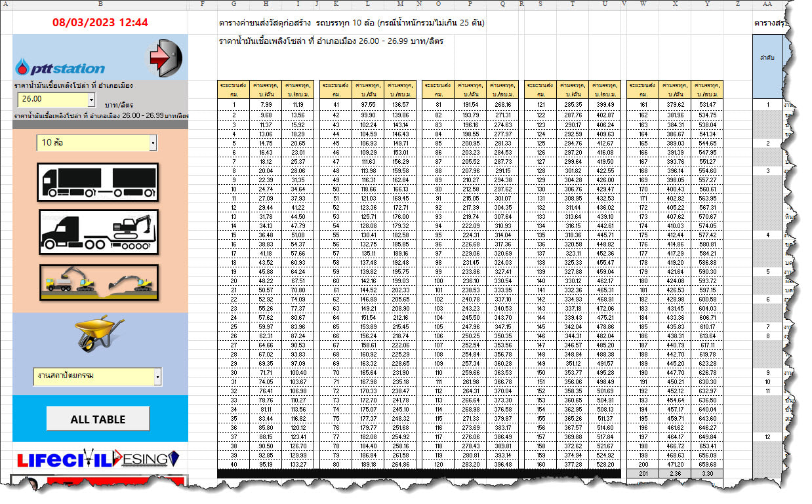This screenshot has height=504, width=812.
Task: Select the truck with trailer picture
Action: 99,182
